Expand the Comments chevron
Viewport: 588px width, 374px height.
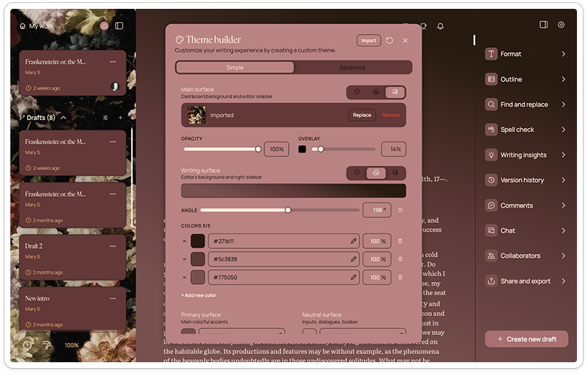(x=563, y=205)
